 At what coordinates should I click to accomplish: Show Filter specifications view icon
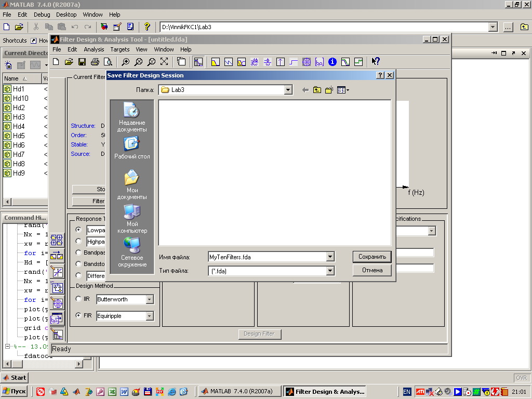198,62
